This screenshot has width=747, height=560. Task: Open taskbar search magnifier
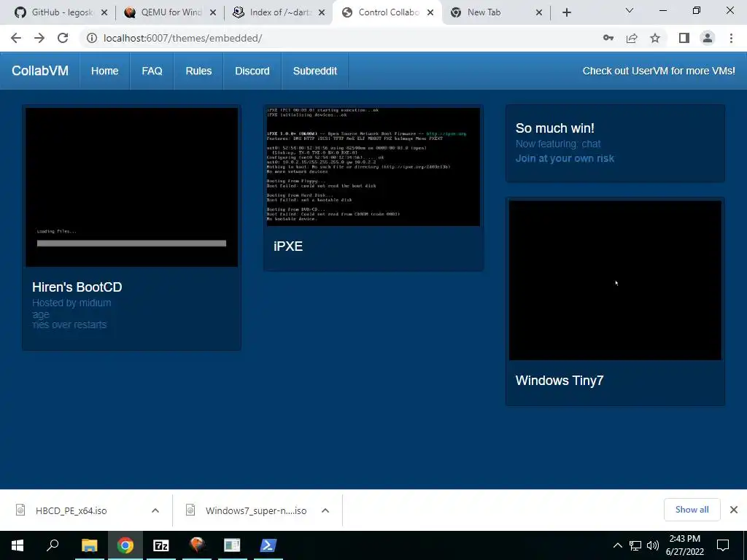coord(53,545)
